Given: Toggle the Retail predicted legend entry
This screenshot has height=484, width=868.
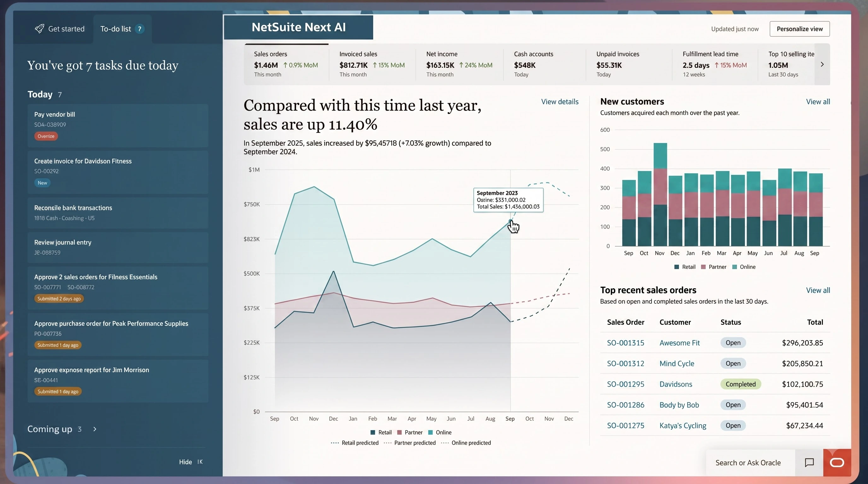Looking at the screenshot, I should (x=355, y=443).
